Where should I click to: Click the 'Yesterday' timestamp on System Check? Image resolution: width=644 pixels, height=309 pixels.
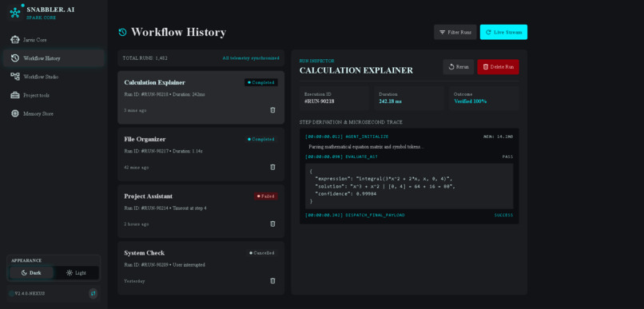tap(134, 281)
